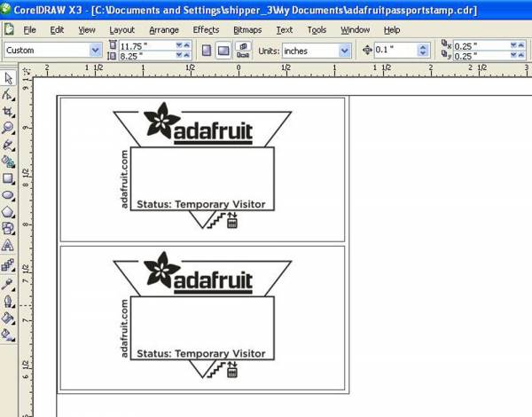Choose the Crop tool
The image size is (532, 417).
pyautogui.click(x=8, y=112)
